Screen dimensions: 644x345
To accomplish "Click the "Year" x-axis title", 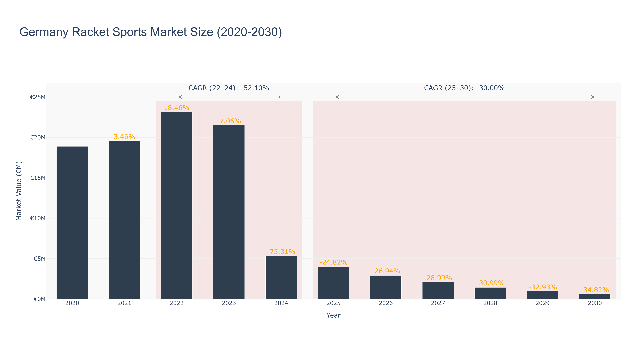I will click(333, 315).
